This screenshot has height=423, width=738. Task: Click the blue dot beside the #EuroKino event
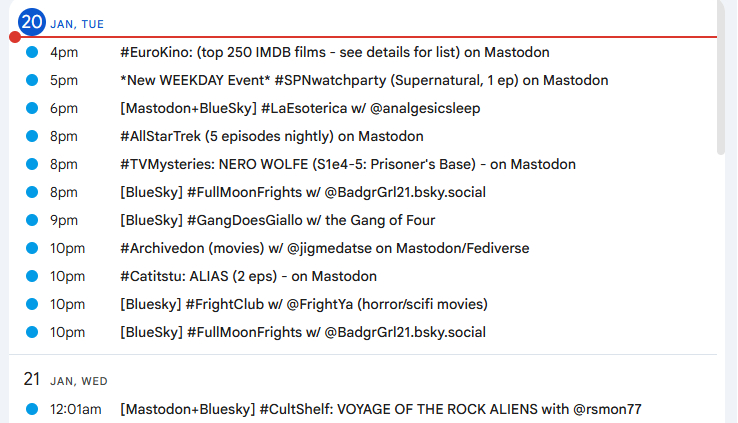point(32,52)
